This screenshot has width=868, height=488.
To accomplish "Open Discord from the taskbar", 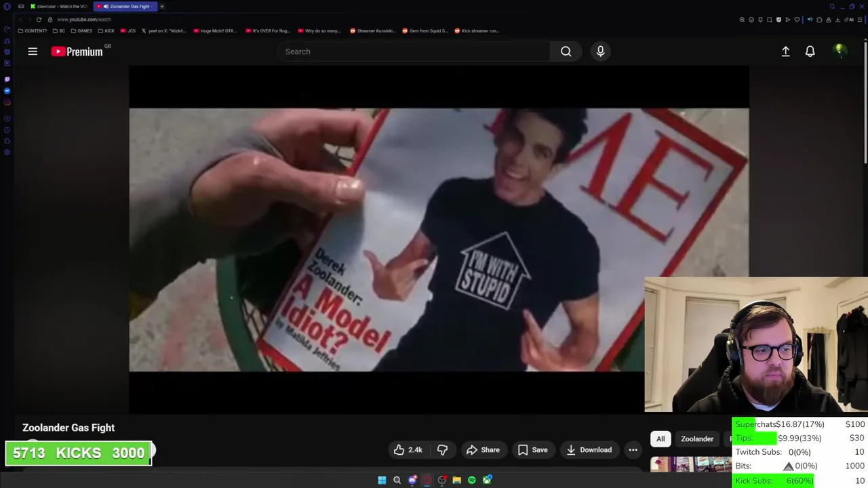I will 412,480.
